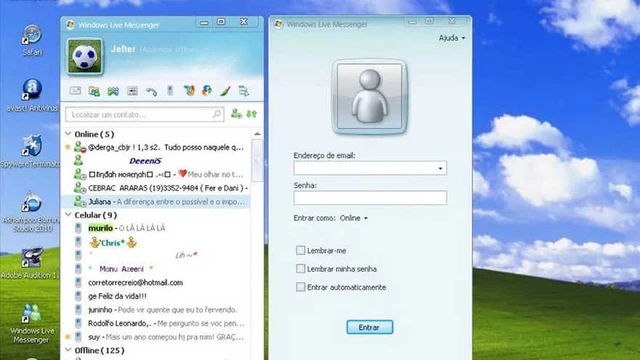Open the avast! Antivirus desktop icon

[32, 96]
